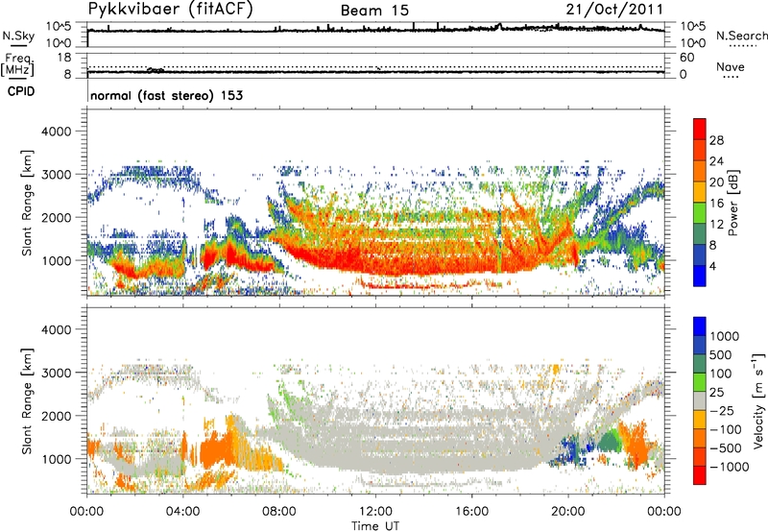Click the Slant Range [km] label of power panel
The image size is (768, 532).
click(28, 203)
